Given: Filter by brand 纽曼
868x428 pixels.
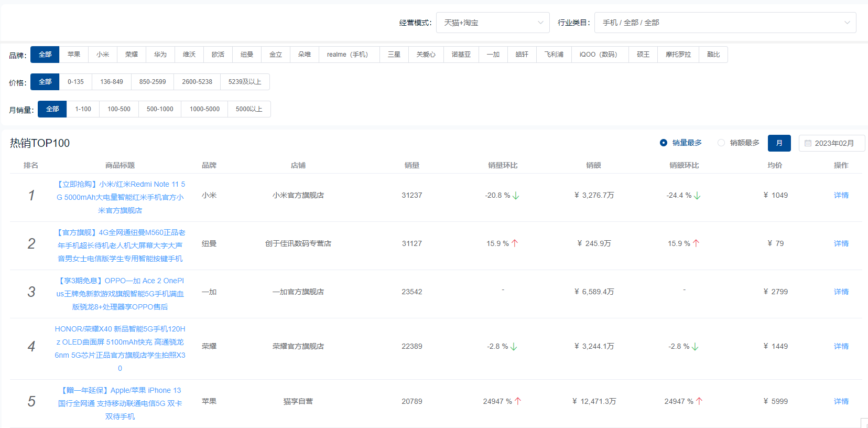Looking at the screenshot, I should (x=247, y=55).
